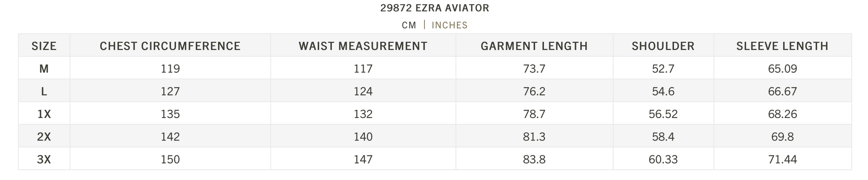Click the CHEST CIRCUMFERENCE column header
Screen dimensions: 868x180
pos(170,46)
